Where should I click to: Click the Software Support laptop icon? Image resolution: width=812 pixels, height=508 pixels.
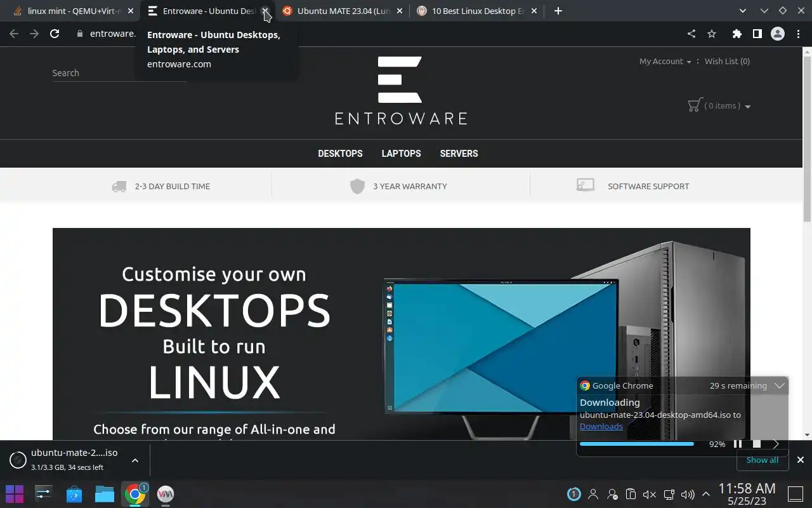click(x=585, y=185)
